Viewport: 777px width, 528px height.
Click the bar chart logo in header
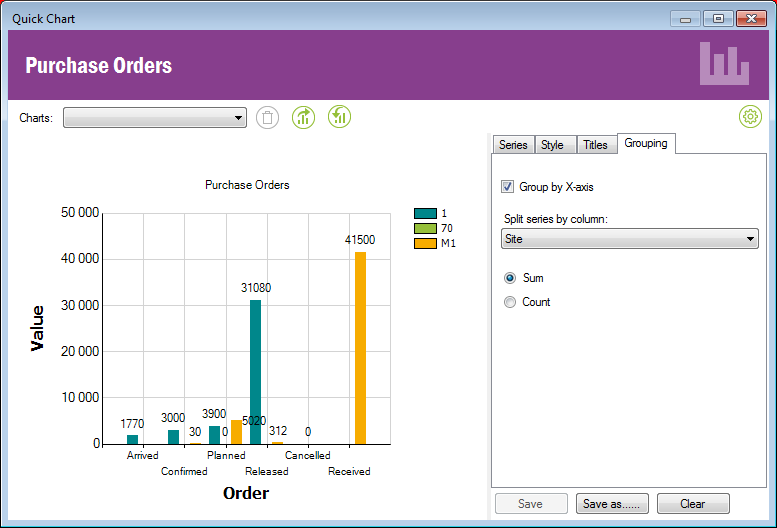724,64
